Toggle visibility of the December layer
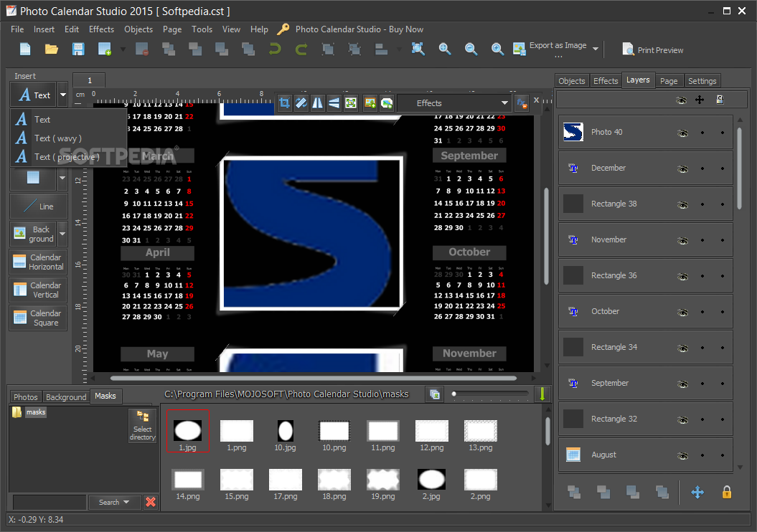 click(682, 168)
